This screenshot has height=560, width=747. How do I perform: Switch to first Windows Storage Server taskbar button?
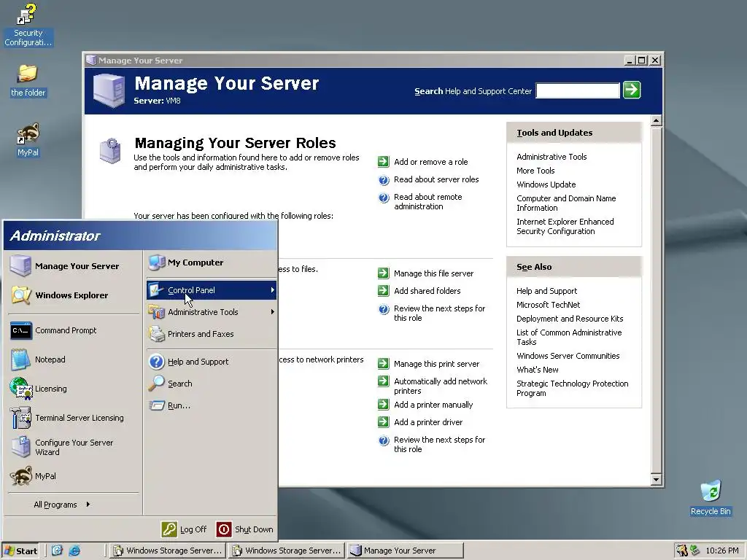coord(167,551)
